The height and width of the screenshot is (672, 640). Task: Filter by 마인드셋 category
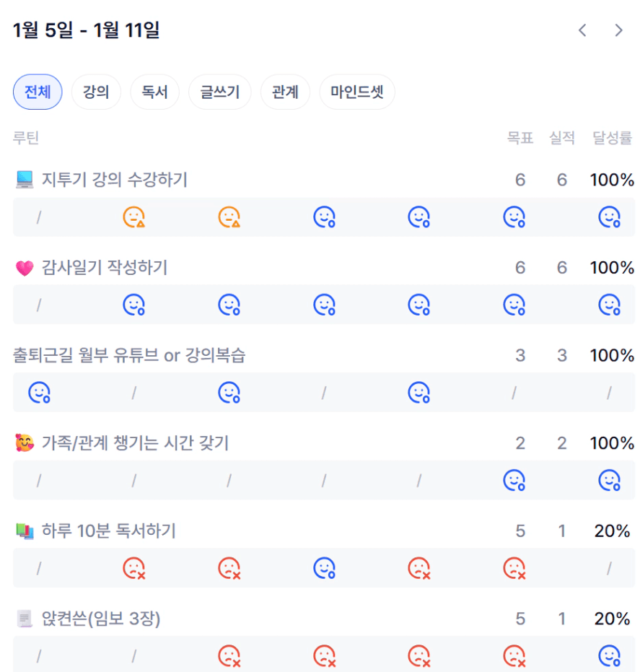tap(357, 92)
